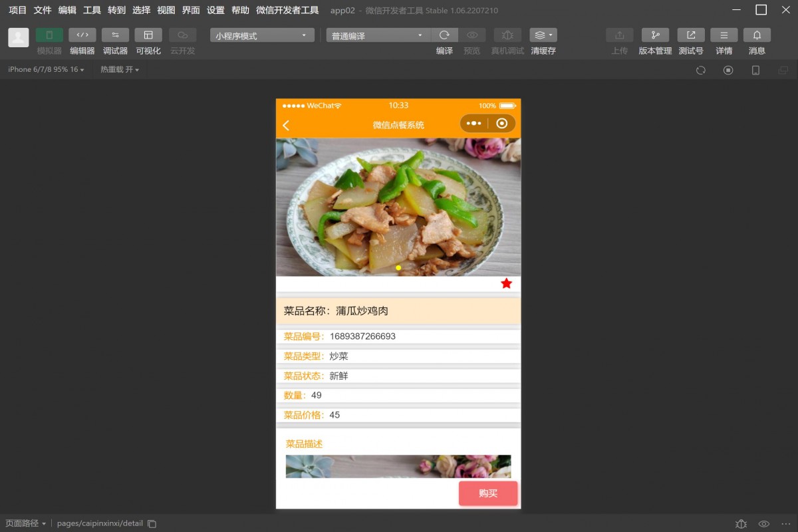Open the iPhone 6/7/8 device selector
This screenshot has height=532, width=798.
pyautogui.click(x=46, y=70)
